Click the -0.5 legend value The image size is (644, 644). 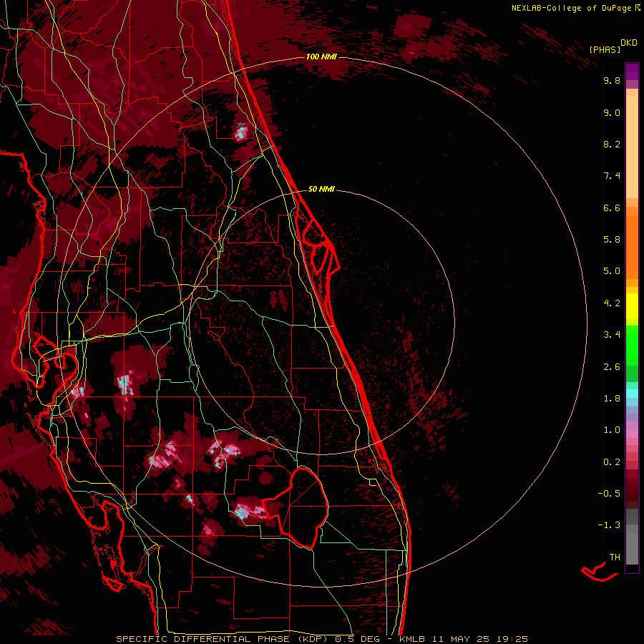point(609,494)
